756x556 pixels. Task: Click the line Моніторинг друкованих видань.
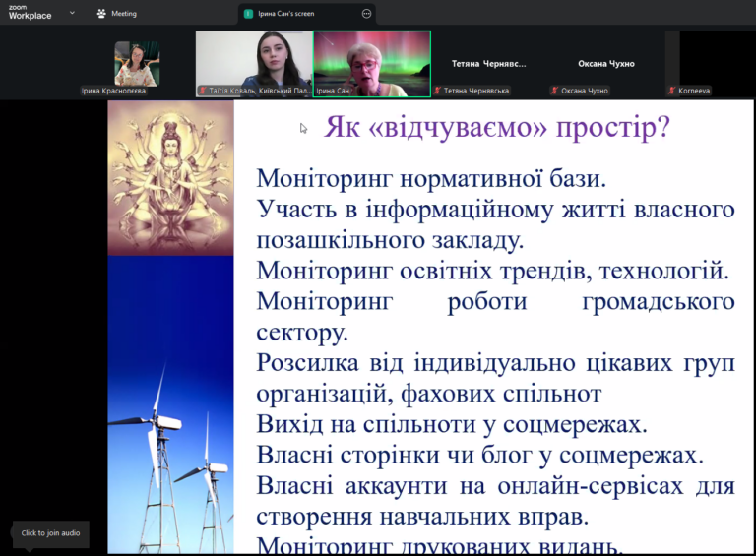point(440,545)
